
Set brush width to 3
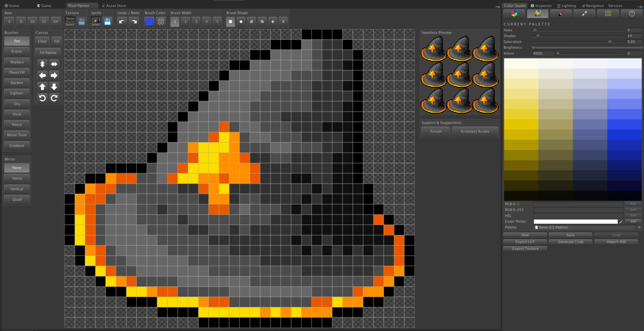tap(196, 21)
